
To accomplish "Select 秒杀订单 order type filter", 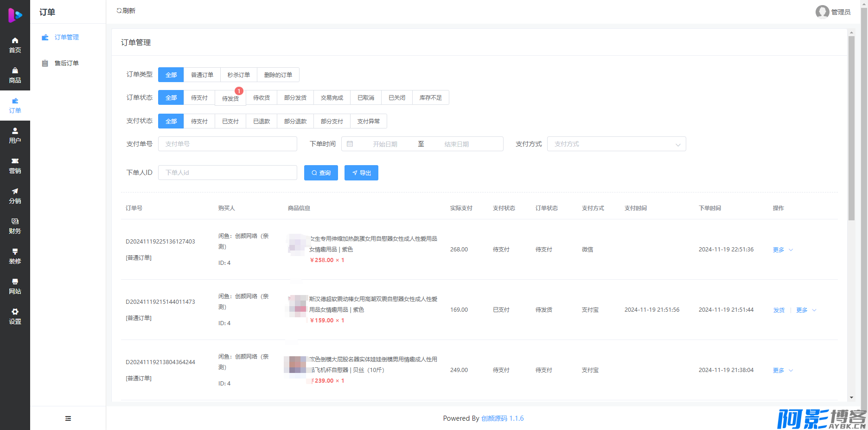I will click(238, 75).
